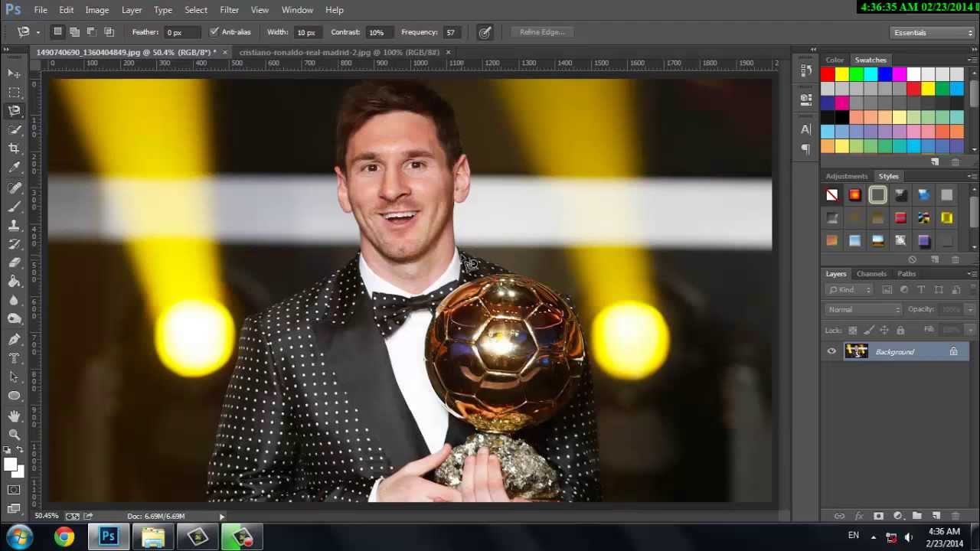The height and width of the screenshot is (551, 980).
Task: Open the Swatches panel flyout menu
Action: pyautogui.click(x=972, y=60)
